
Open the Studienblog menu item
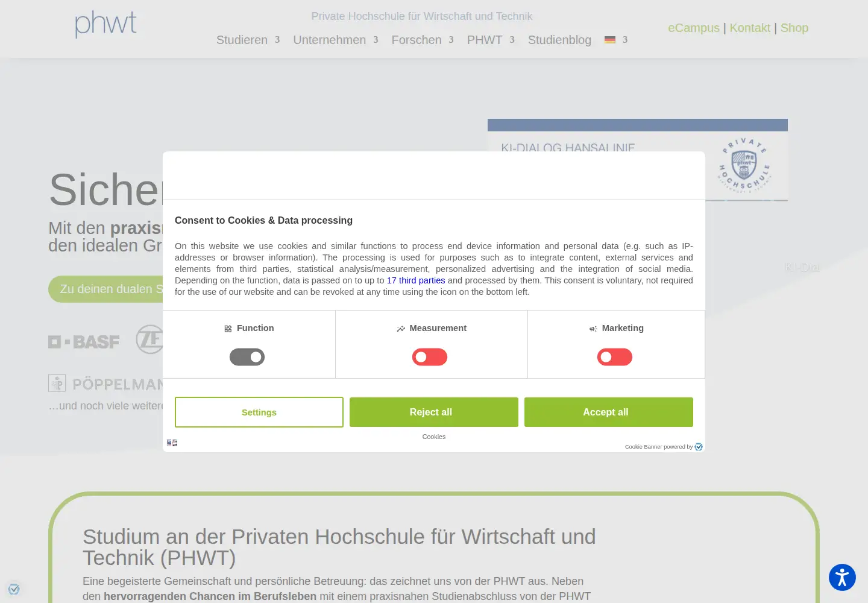coord(559,40)
